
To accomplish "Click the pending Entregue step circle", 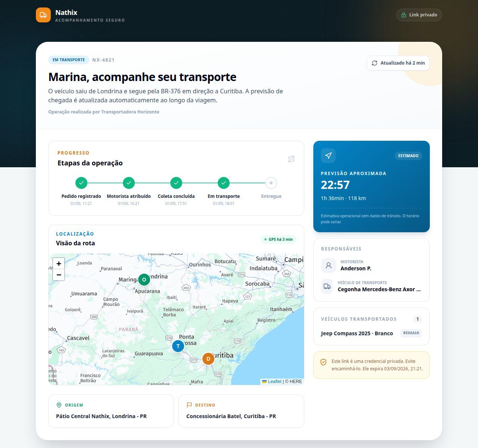I will click(x=271, y=183).
